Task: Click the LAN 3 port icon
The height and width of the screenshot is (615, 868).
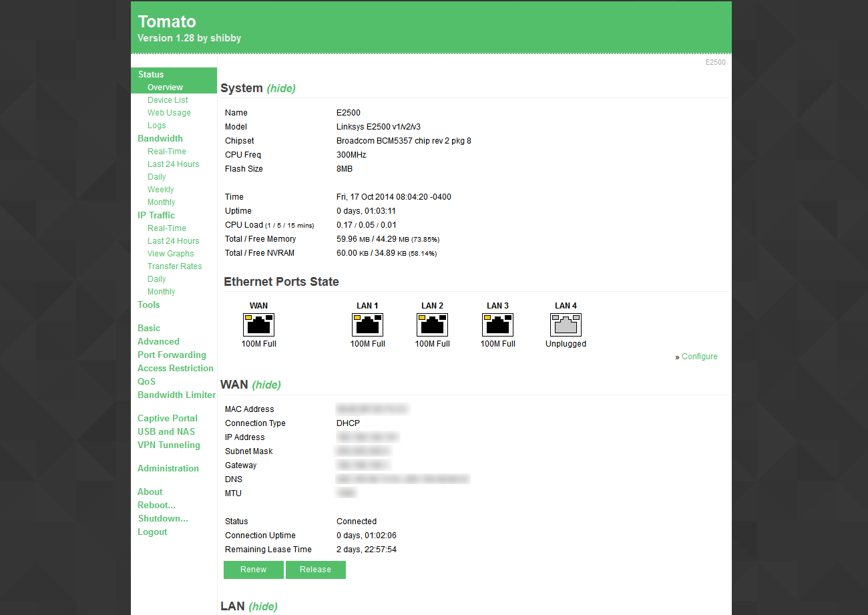Action: (497, 325)
